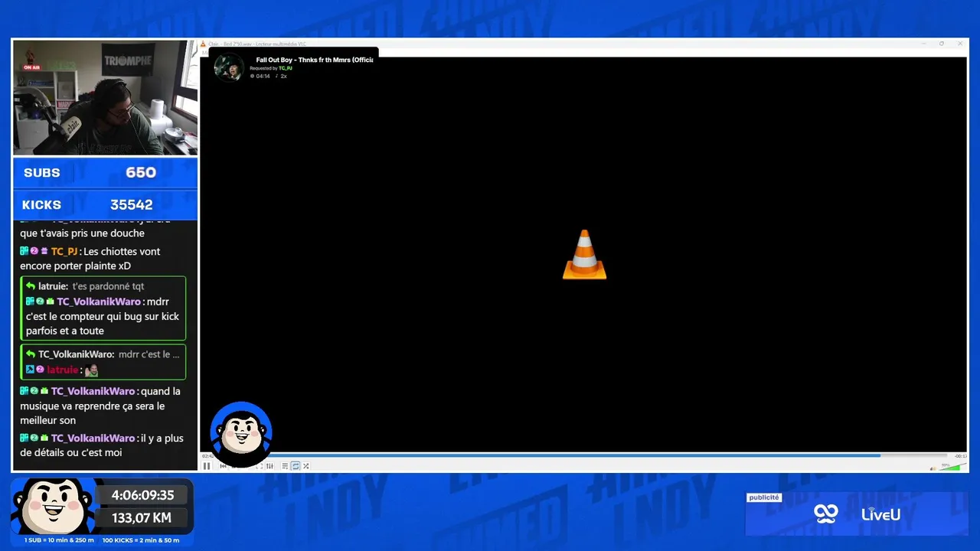Viewport: 980px width, 551px height.
Task: Click the reply arrow icon beside 'mdrr c'est le ...'
Action: point(31,354)
